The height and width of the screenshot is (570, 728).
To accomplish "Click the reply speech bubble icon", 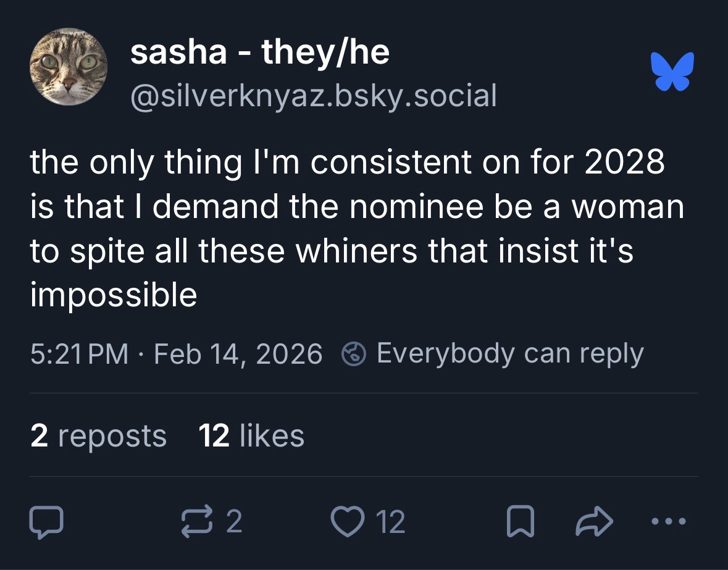I will [46, 522].
